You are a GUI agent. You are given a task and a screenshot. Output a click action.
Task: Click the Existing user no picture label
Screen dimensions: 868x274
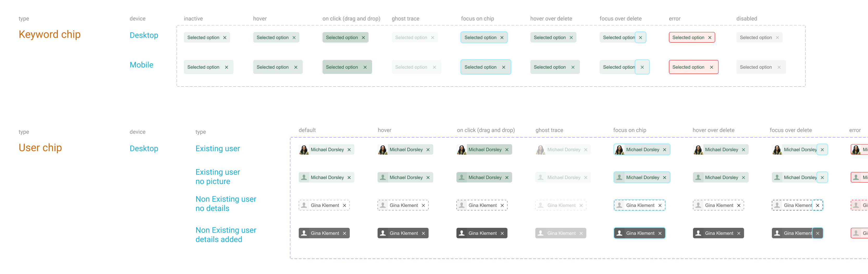[x=218, y=177]
